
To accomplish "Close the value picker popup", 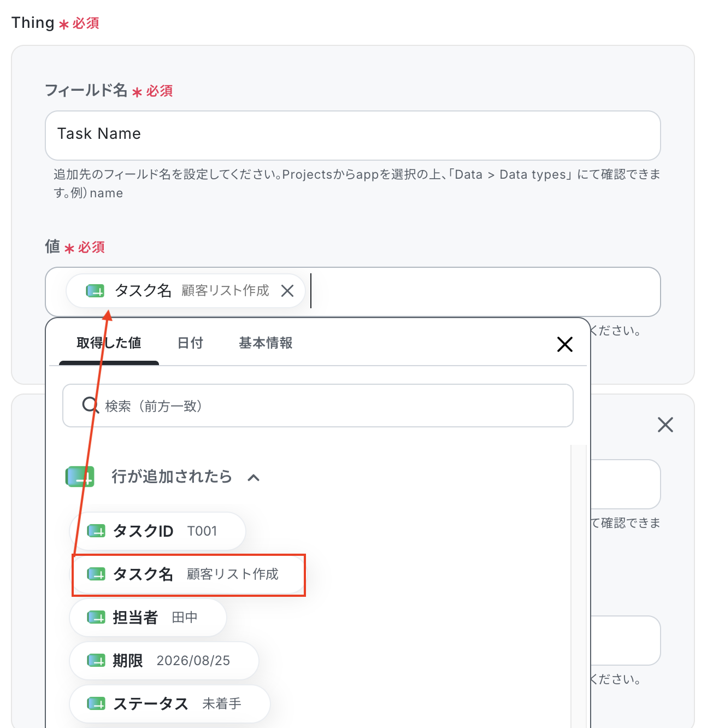I will (565, 344).
